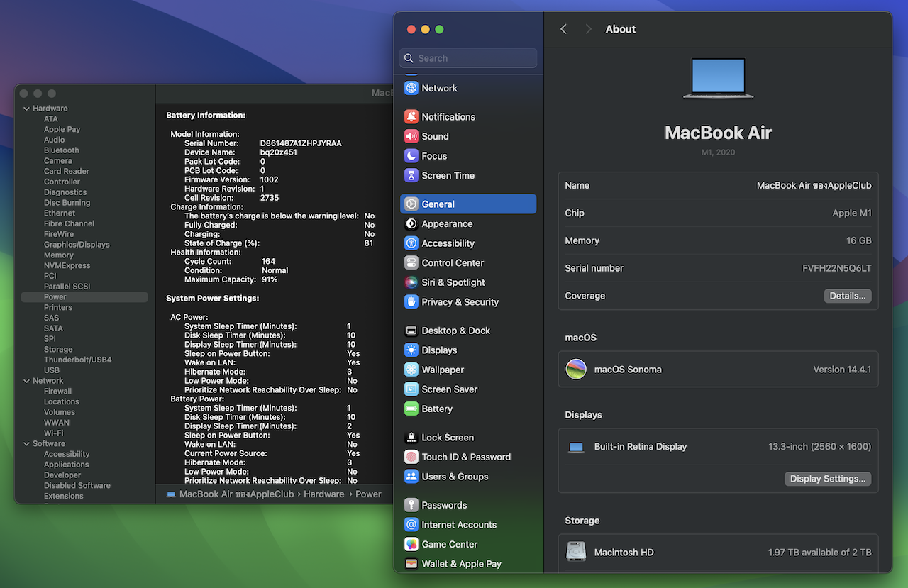Open Displays sun icon
The height and width of the screenshot is (588, 908).
411,350
